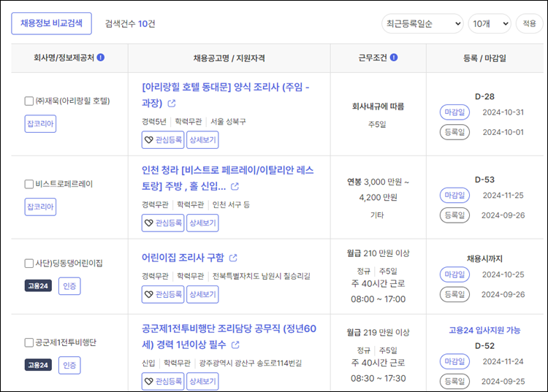Click 채용정보 비교검색 button
Viewport: 548px width, 392px height.
point(51,23)
